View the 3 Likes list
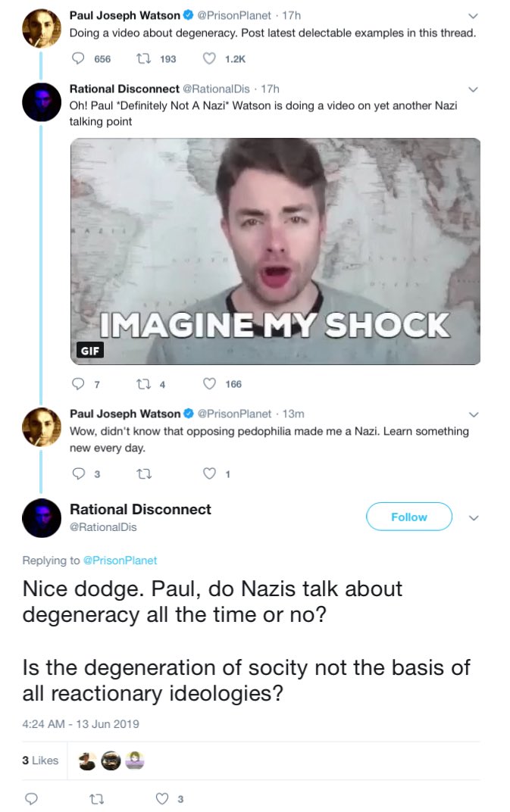This screenshot has height=812, width=510. (40, 760)
